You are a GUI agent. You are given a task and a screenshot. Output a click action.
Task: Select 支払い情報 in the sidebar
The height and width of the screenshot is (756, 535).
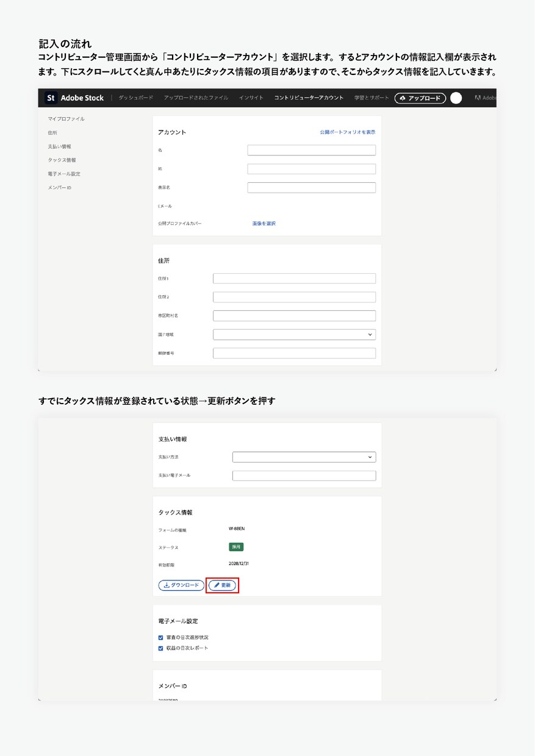pyautogui.click(x=59, y=146)
